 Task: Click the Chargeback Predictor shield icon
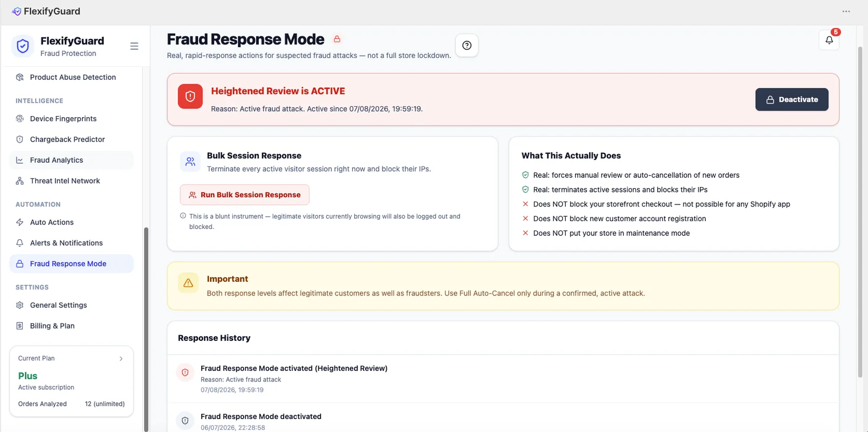[20, 139]
